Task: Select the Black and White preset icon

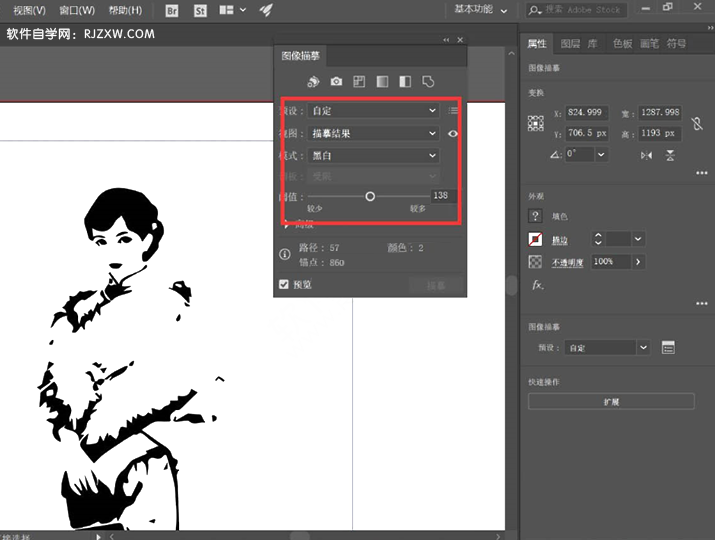Action: [405, 82]
